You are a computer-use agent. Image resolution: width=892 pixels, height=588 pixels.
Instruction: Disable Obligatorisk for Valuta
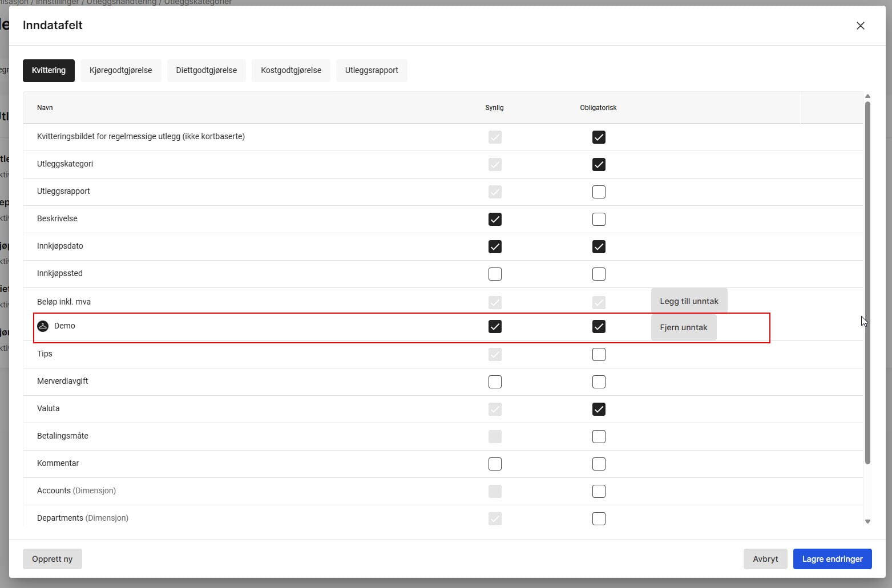pos(598,409)
